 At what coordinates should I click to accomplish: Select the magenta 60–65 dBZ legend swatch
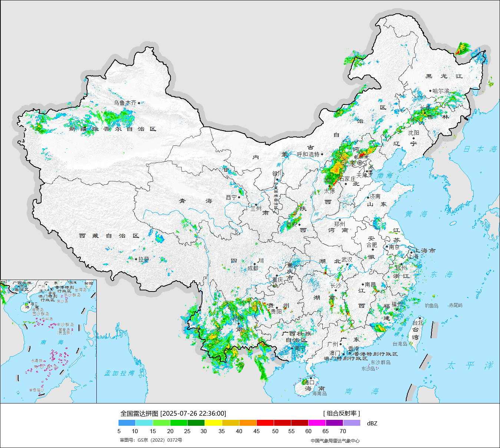317,423
